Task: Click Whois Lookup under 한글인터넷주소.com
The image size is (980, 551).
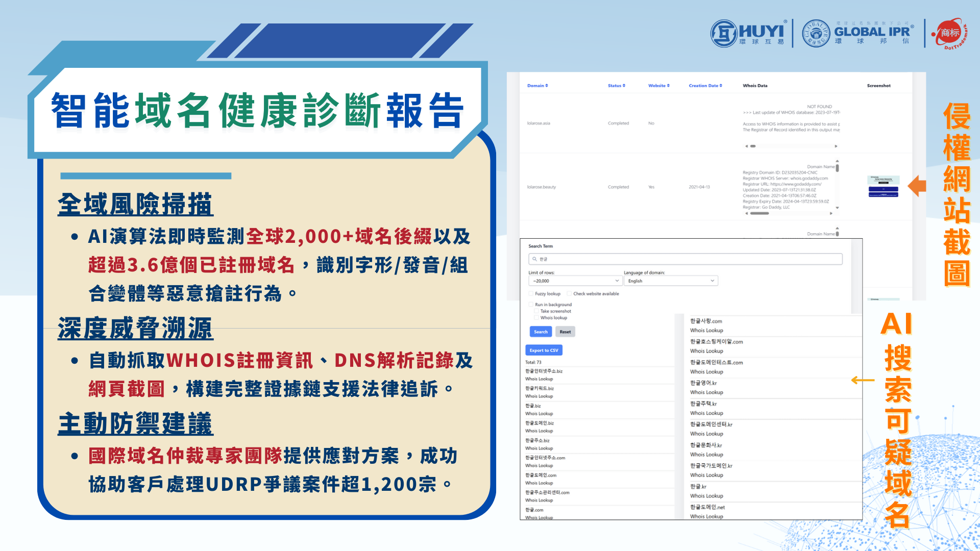Action: coord(539,466)
